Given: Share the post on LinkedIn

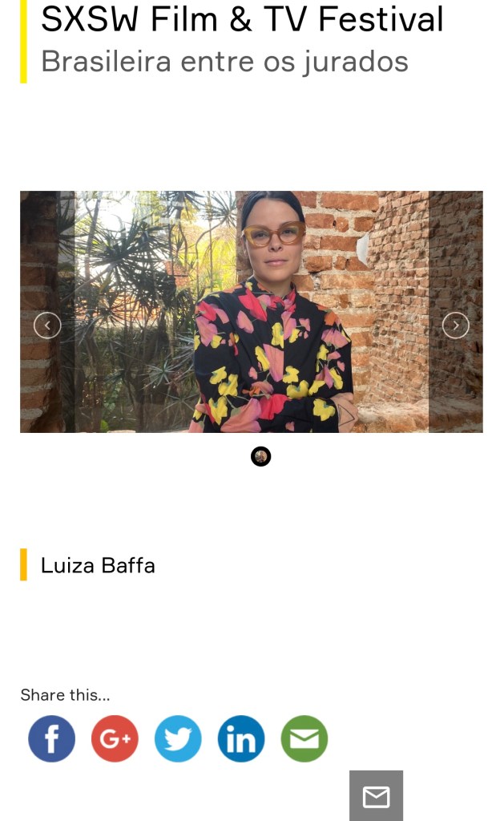Looking at the screenshot, I should (241, 738).
